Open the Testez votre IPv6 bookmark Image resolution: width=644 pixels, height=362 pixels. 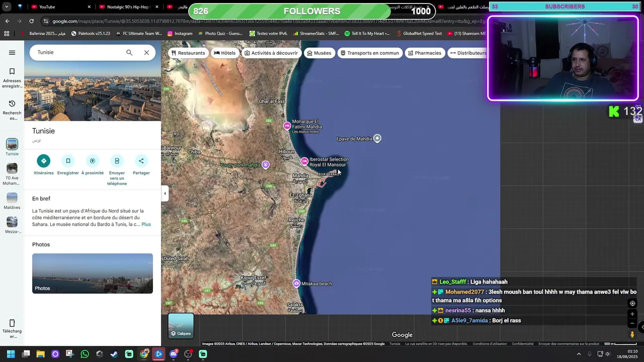click(x=269, y=34)
